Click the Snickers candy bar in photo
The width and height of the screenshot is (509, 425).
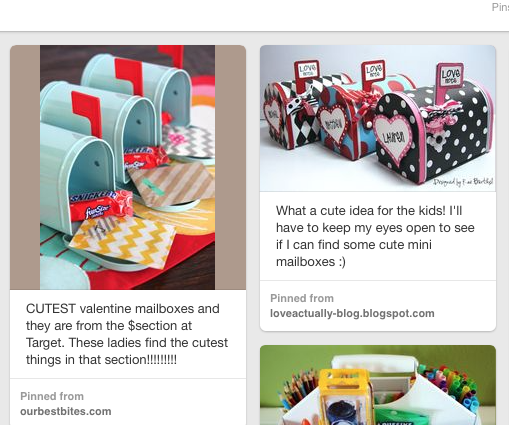[x=100, y=205]
